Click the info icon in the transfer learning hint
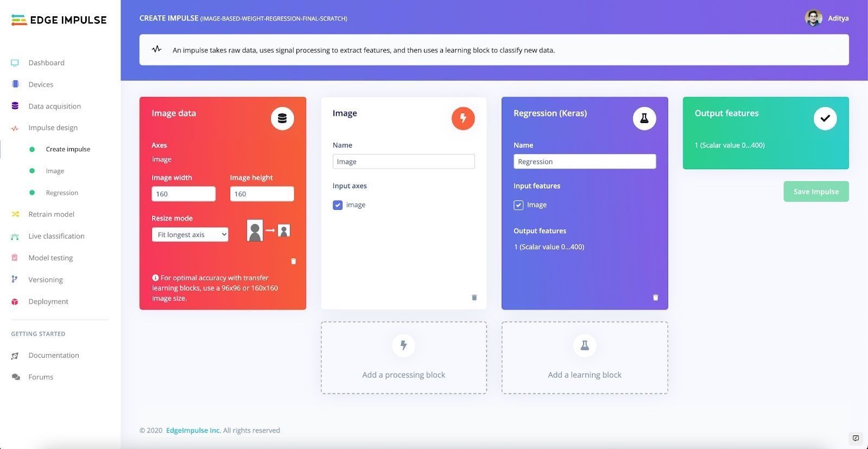This screenshot has height=449, width=868. (155, 278)
